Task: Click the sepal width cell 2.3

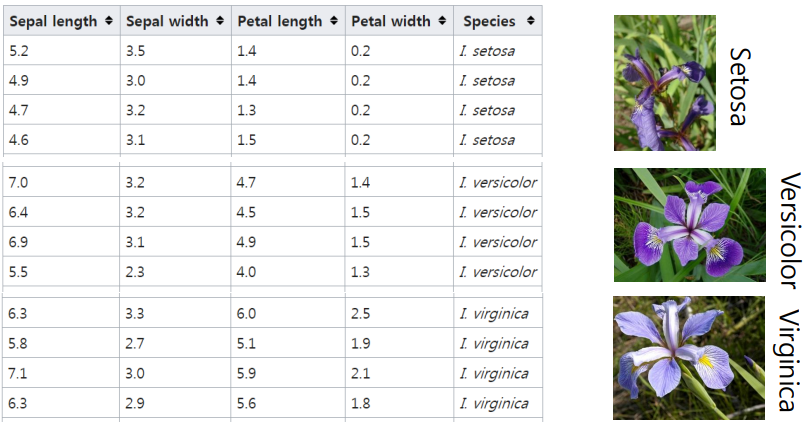Action: (176, 272)
